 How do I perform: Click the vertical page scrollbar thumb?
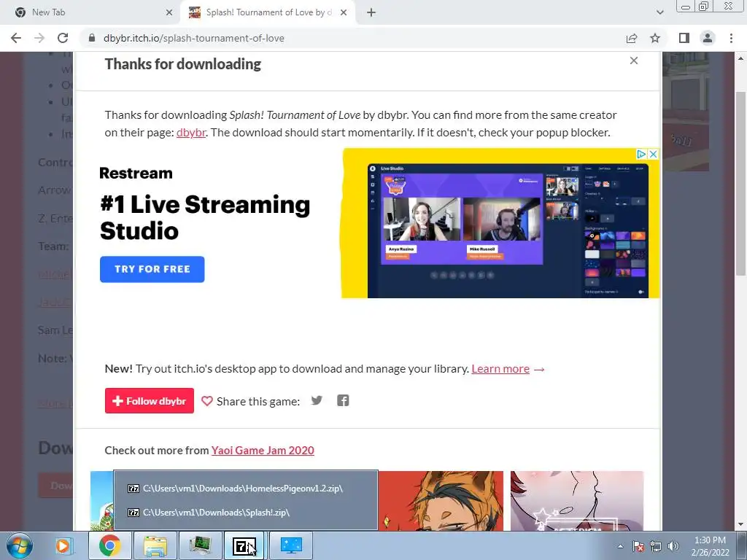[x=741, y=183]
